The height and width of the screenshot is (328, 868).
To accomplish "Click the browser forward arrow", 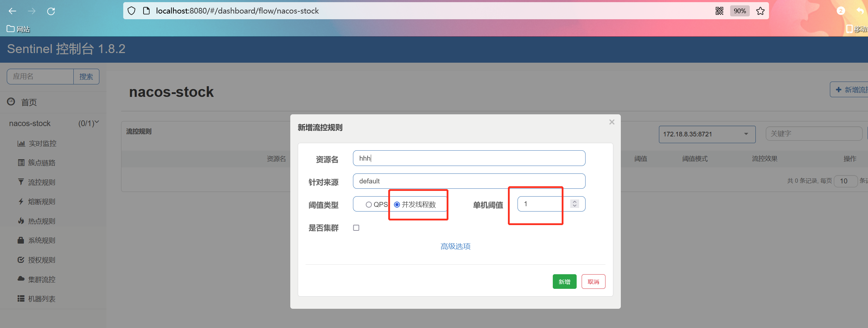I will [x=32, y=11].
